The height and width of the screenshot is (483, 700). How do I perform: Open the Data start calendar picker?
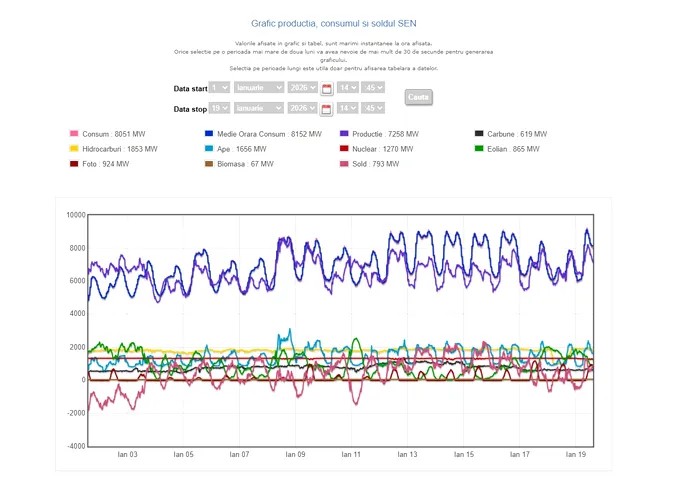coord(326,89)
